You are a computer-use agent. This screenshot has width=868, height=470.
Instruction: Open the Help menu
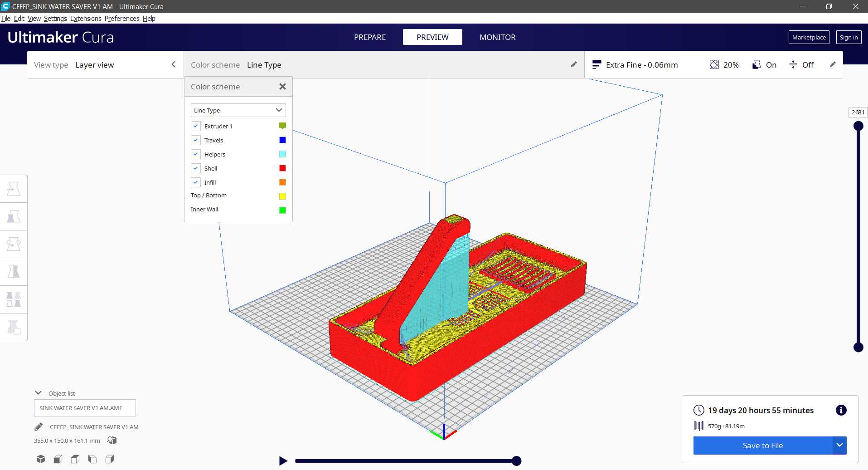pos(149,19)
